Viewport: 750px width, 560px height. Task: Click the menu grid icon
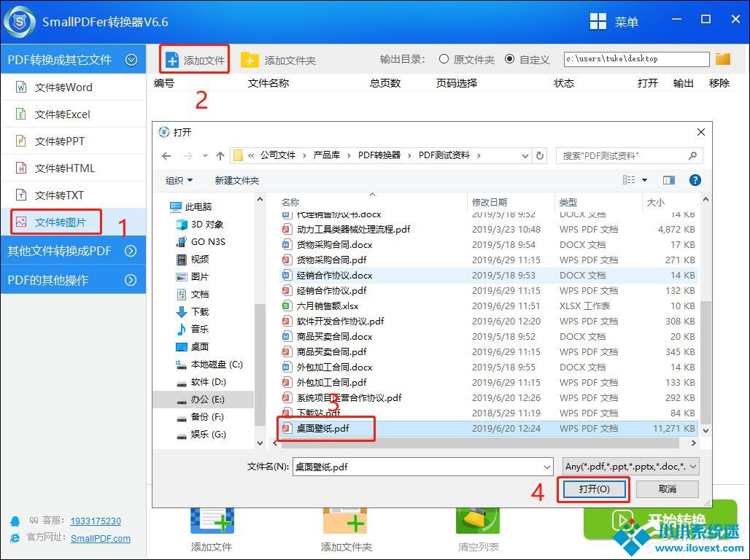pos(598,21)
